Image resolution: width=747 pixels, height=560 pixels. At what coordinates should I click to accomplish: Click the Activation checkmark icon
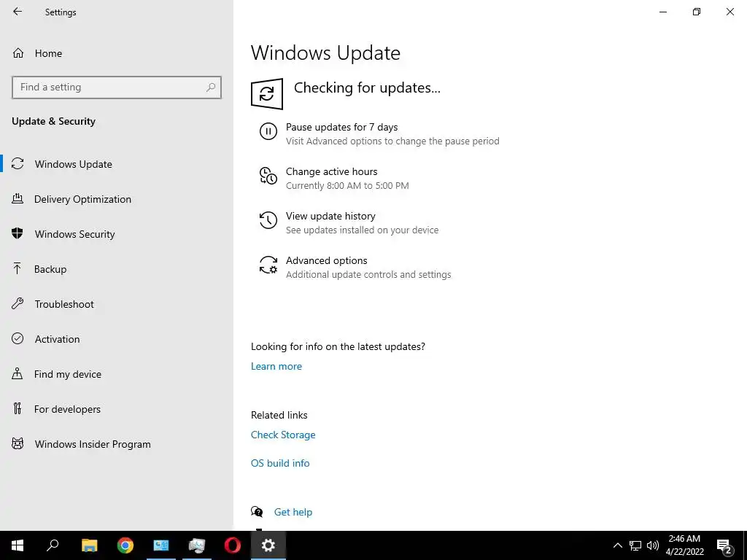click(18, 338)
